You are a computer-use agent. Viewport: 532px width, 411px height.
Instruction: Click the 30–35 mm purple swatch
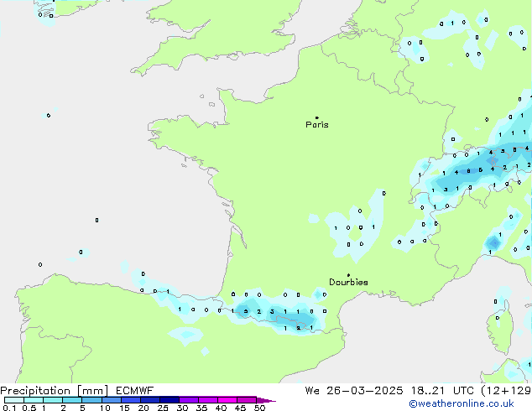click(189, 400)
